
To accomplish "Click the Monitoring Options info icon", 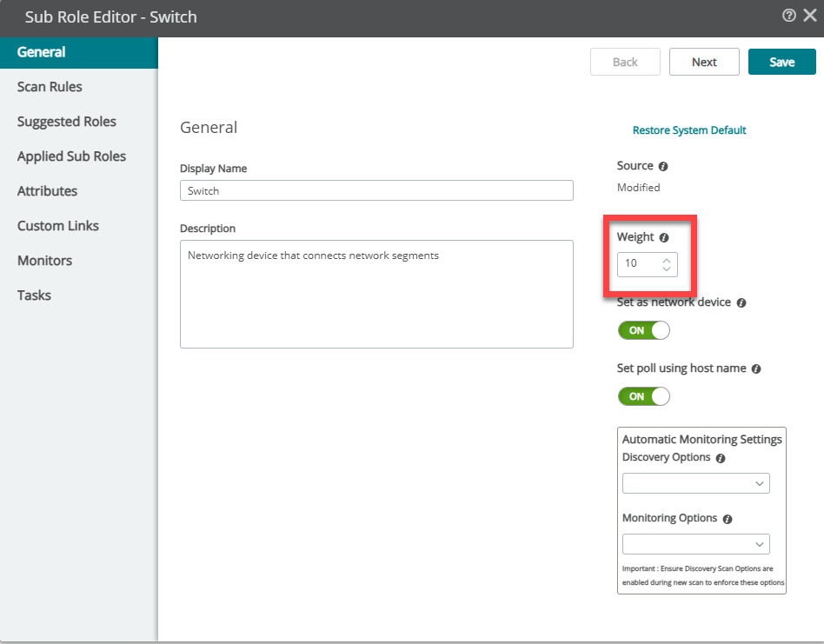I will 728,520.
